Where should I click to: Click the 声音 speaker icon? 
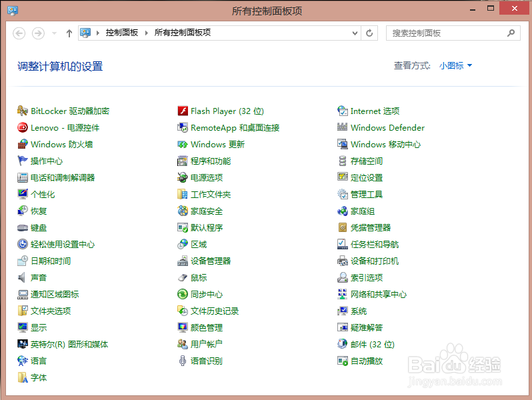click(x=23, y=277)
